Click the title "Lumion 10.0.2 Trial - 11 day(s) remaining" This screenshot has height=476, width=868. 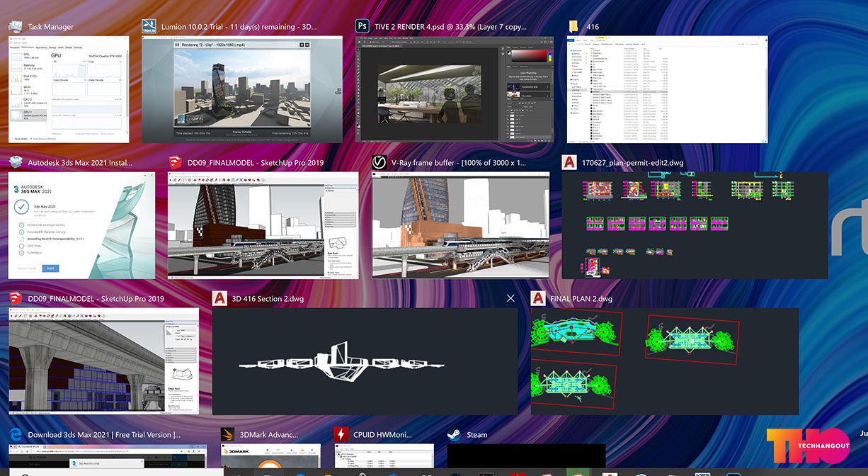pyautogui.click(x=228, y=27)
